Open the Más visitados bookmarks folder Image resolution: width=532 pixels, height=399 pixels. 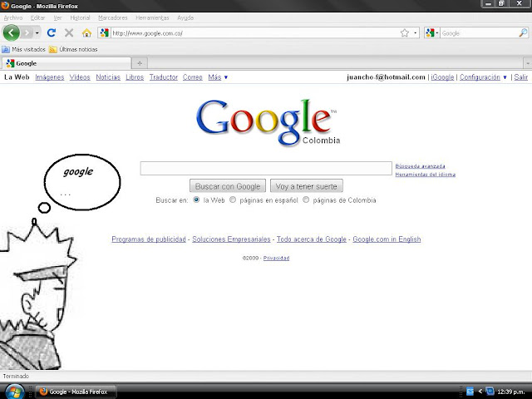[x=23, y=50]
